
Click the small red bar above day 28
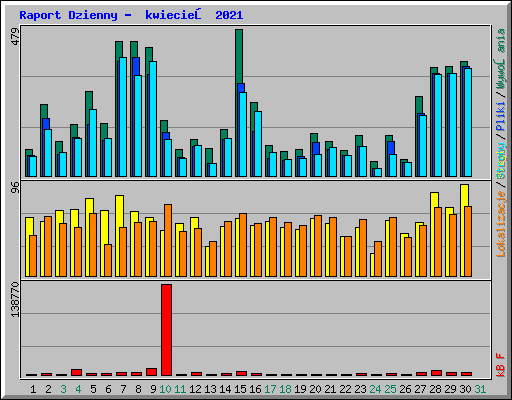click(x=436, y=373)
